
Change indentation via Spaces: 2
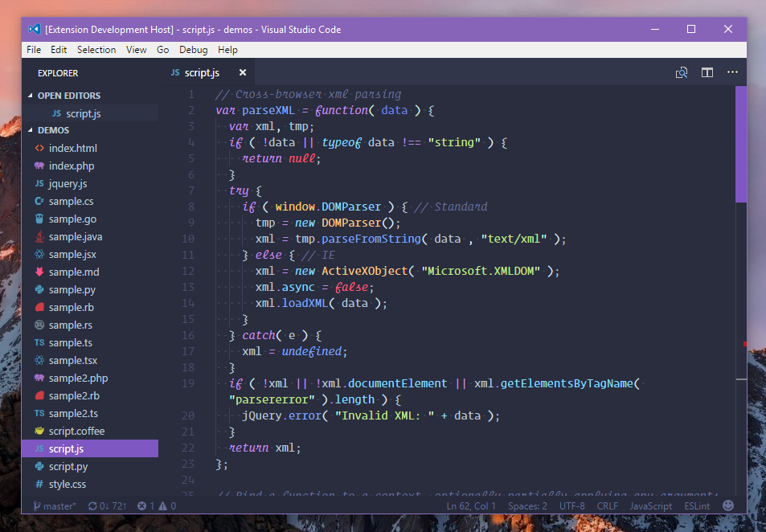[527, 506]
